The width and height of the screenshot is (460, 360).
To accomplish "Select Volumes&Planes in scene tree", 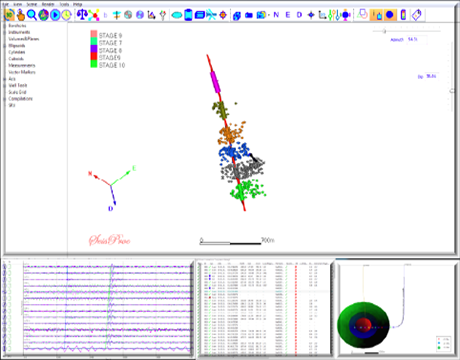I will (x=24, y=39).
